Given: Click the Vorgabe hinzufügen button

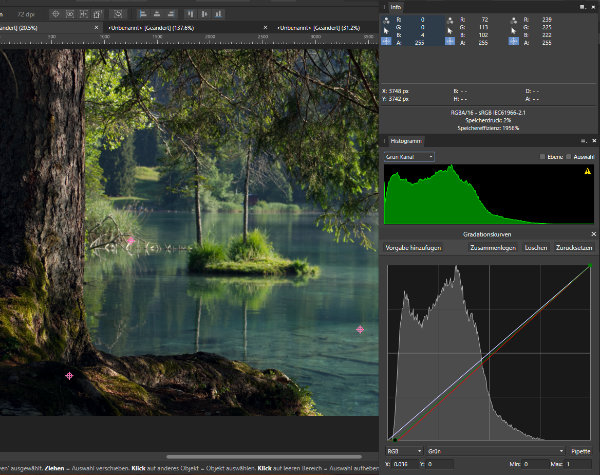Looking at the screenshot, I should pos(413,248).
